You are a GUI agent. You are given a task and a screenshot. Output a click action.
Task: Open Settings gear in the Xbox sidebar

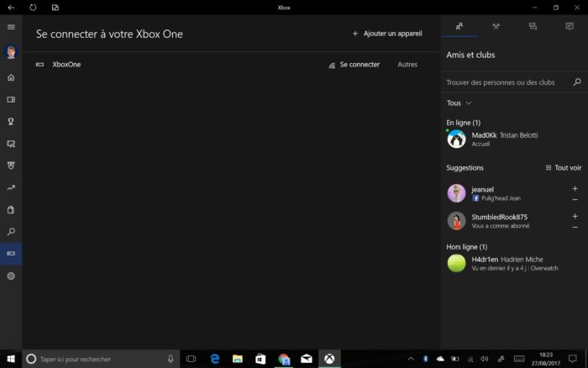point(11,276)
